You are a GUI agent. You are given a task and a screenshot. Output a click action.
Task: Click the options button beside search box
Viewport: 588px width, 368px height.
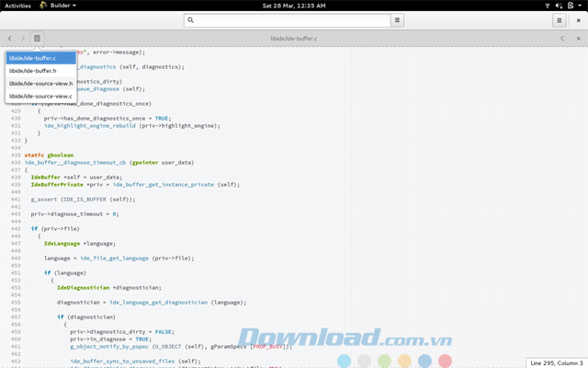(x=397, y=19)
